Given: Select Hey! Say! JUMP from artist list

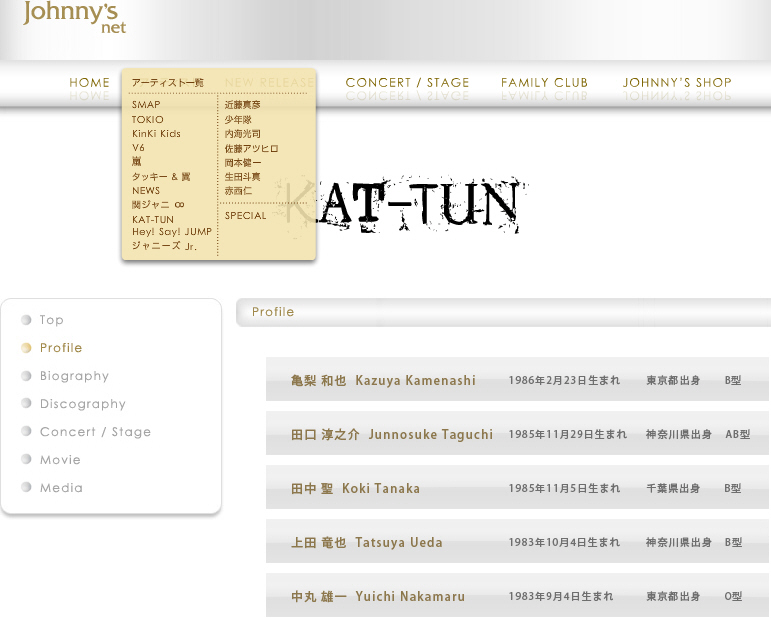Looking at the screenshot, I should point(172,232).
